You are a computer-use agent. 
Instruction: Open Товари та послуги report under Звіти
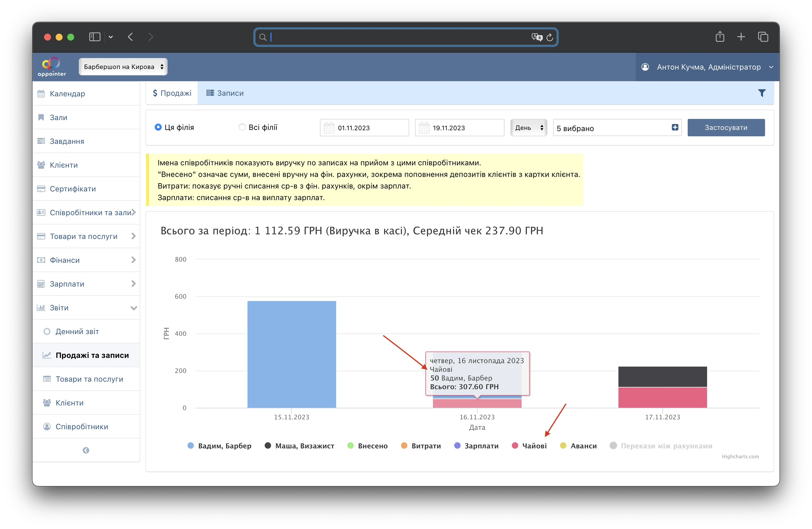(86, 379)
